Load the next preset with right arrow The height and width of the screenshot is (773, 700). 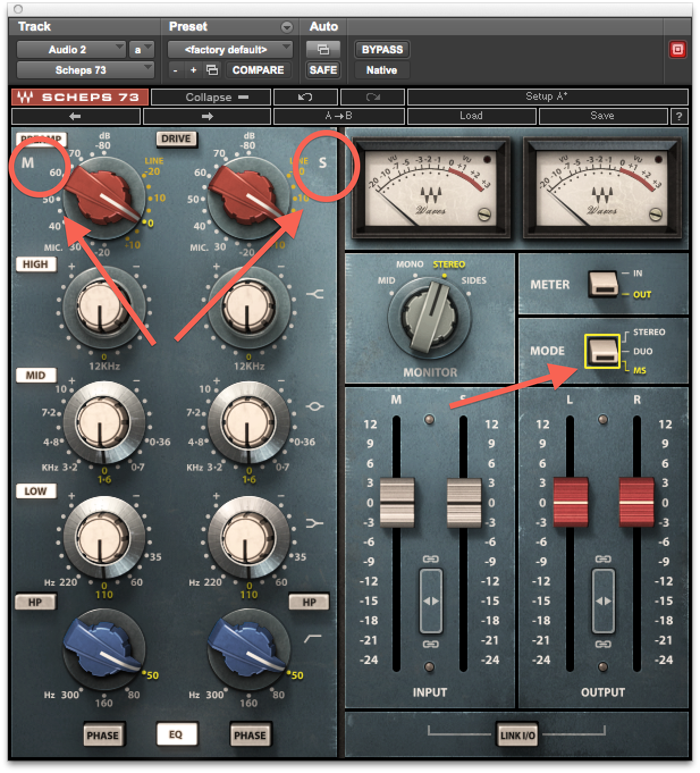pyautogui.click(x=207, y=116)
